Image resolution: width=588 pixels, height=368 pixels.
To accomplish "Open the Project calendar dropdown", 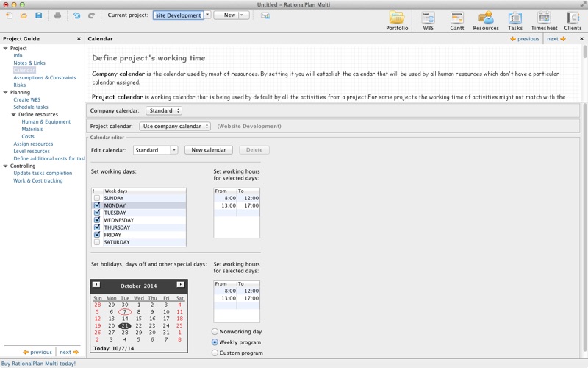I will 175,126.
